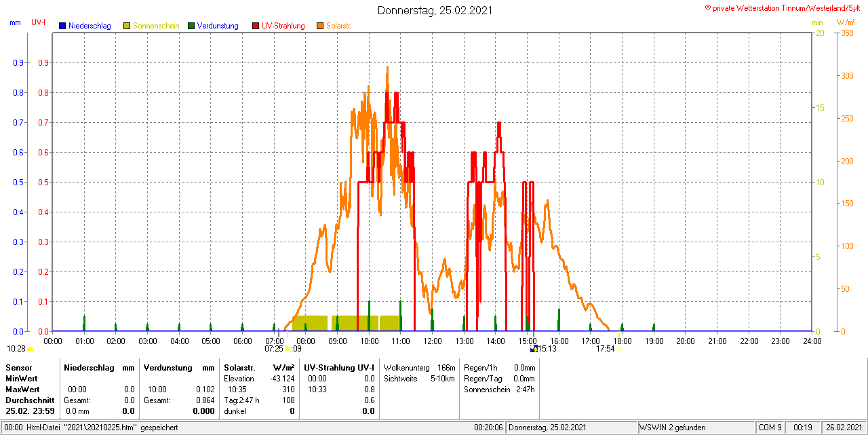Select the UV-Strahlung legend label

pyautogui.click(x=284, y=26)
